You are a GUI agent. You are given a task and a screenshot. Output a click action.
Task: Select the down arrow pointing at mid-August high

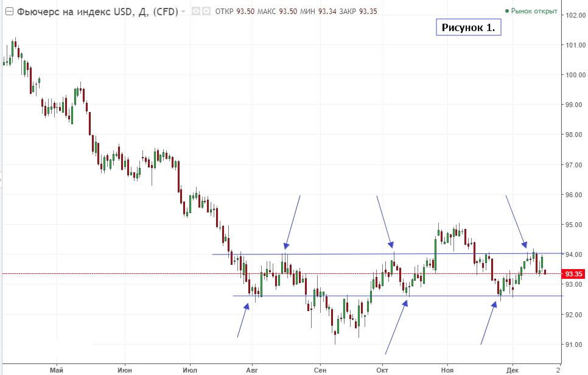292,220
